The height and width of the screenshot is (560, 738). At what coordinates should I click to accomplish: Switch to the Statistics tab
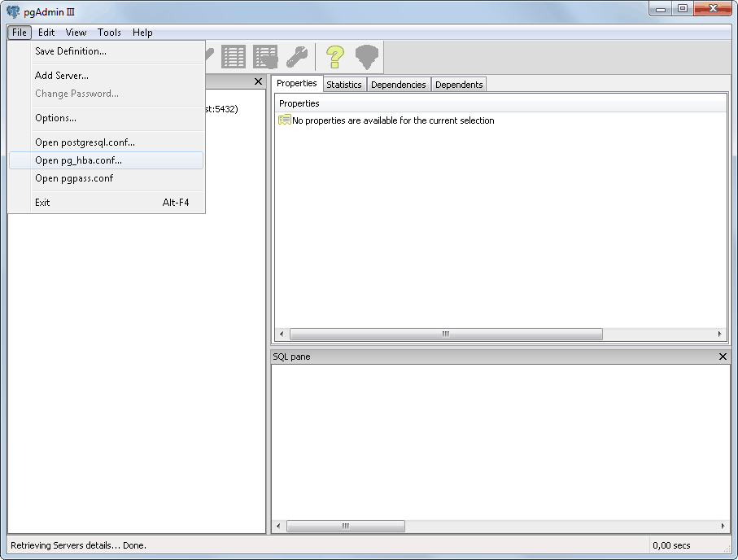(x=344, y=85)
